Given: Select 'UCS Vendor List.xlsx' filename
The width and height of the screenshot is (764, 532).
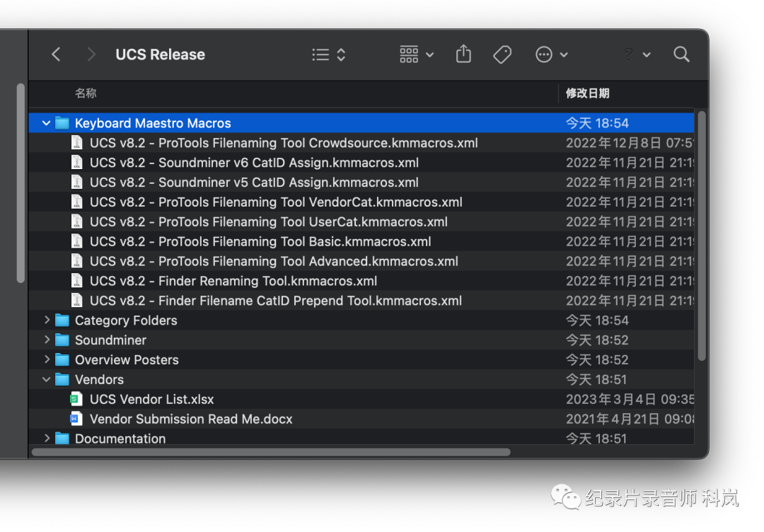Looking at the screenshot, I should [x=151, y=399].
